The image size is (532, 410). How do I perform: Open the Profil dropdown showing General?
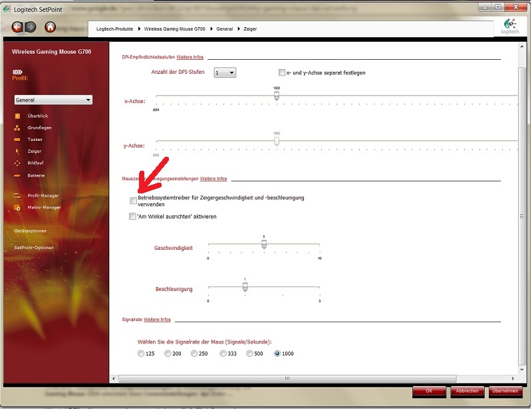click(53, 100)
